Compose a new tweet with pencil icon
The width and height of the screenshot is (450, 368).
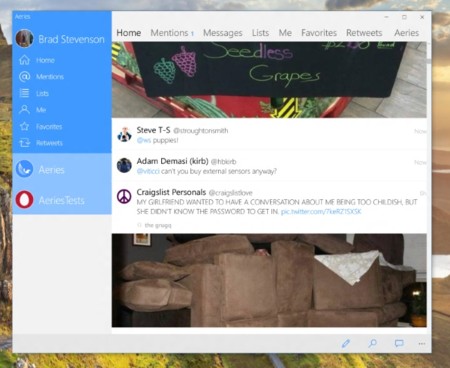[x=346, y=343]
